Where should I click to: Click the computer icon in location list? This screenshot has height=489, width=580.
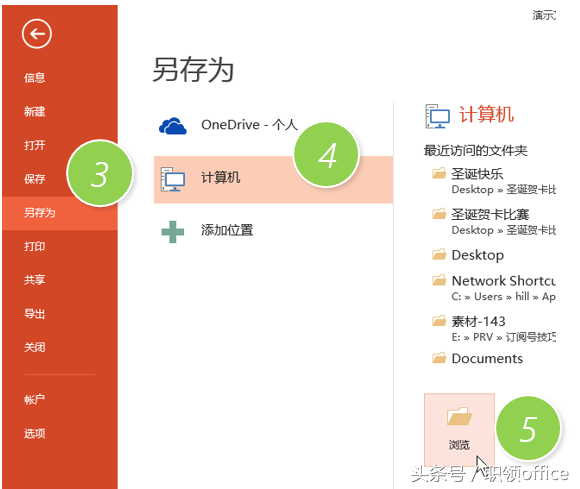(173, 179)
